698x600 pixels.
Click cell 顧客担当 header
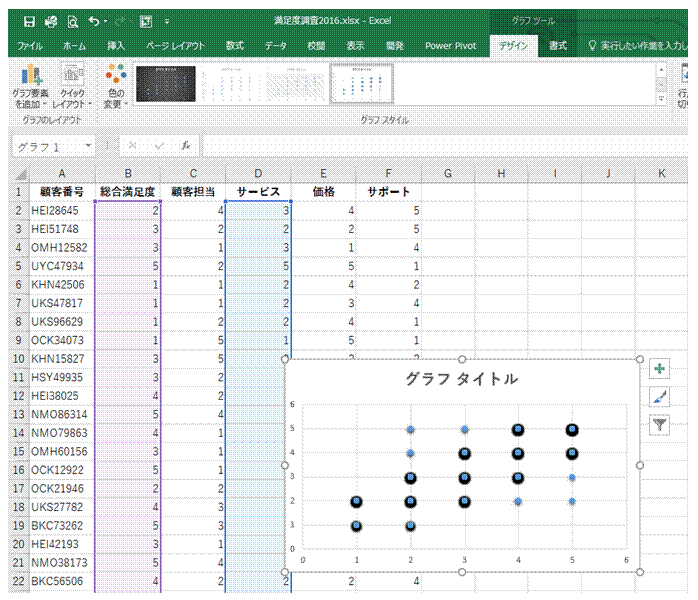(193, 192)
